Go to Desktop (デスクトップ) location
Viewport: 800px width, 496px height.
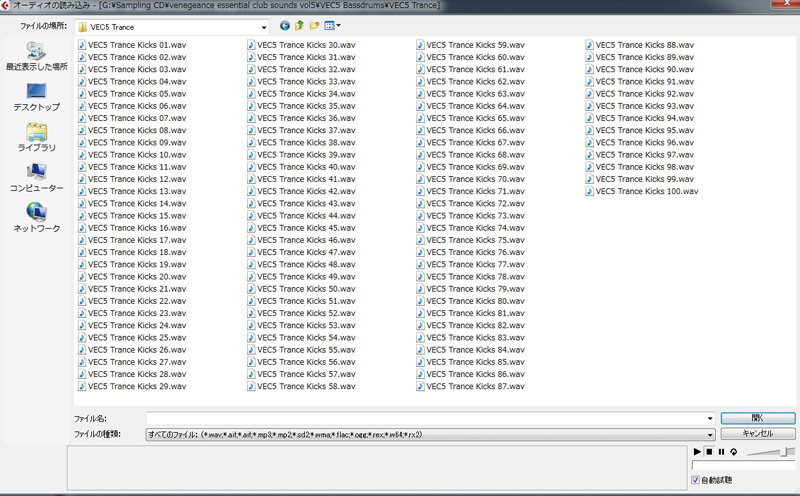point(36,97)
